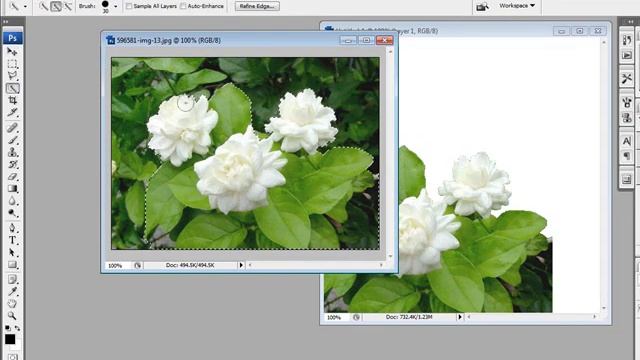Switch foreground and background colors
Screen dimensions: 640x360
(x=18, y=328)
